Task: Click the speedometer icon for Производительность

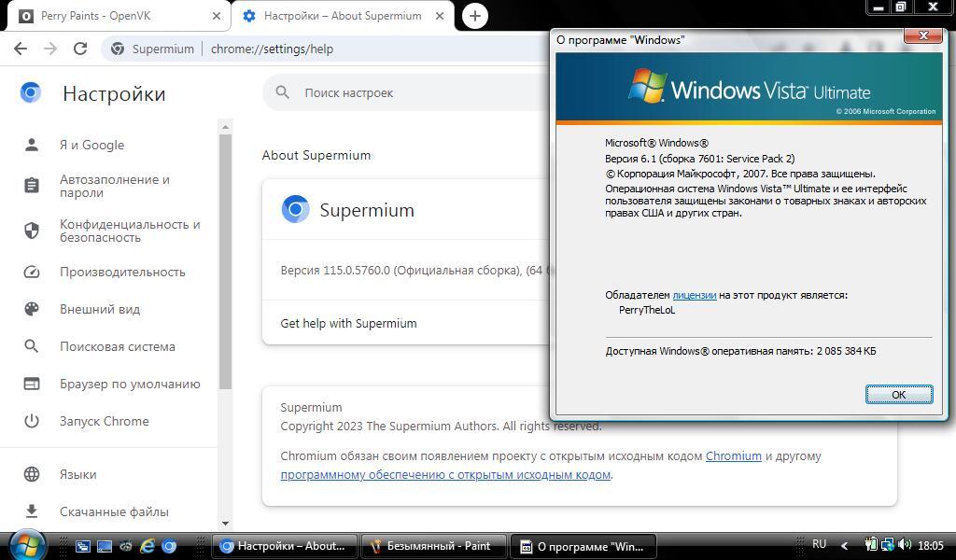Action: (x=32, y=272)
